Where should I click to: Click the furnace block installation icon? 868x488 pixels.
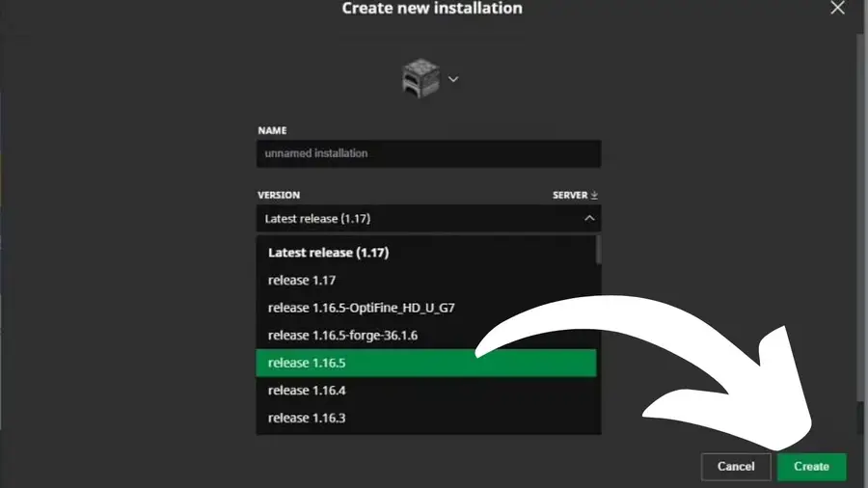point(420,77)
